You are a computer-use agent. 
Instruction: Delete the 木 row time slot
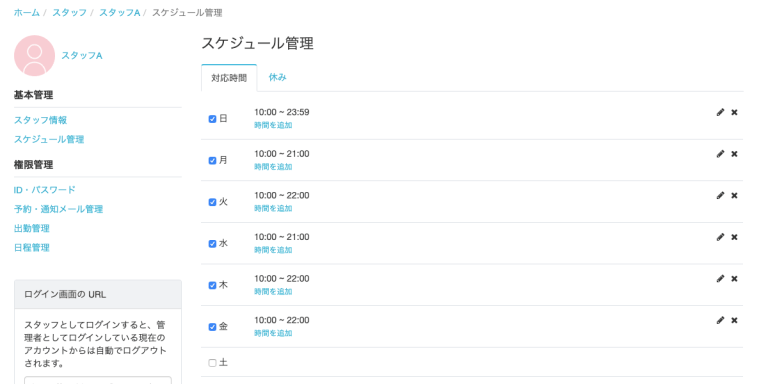coord(734,279)
